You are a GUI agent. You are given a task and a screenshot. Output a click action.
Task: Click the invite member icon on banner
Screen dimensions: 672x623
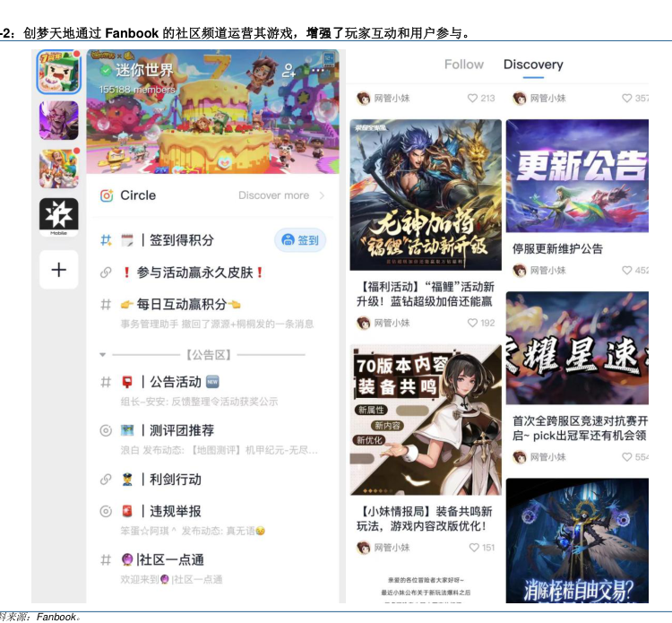[x=289, y=70]
